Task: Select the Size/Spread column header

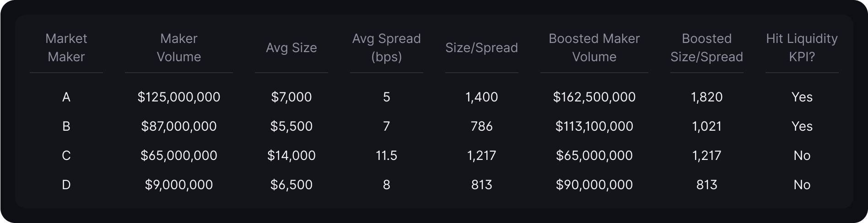Action: [x=482, y=48]
